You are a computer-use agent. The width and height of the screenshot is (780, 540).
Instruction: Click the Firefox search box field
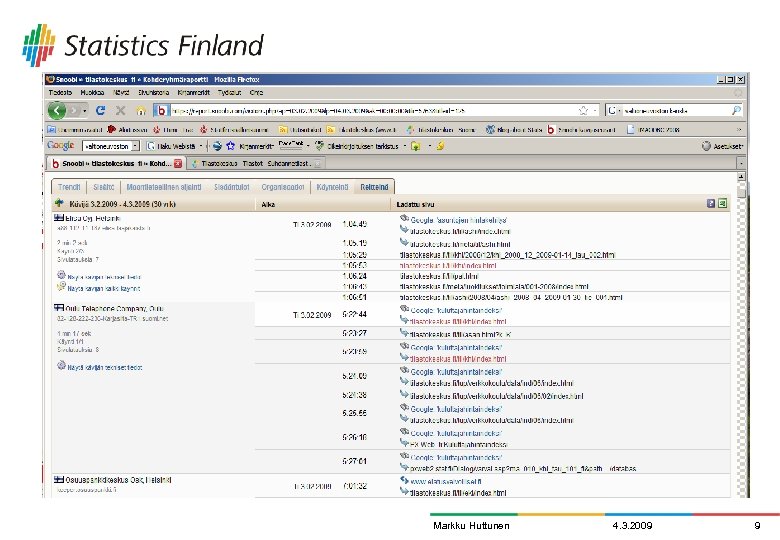coord(676,110)
